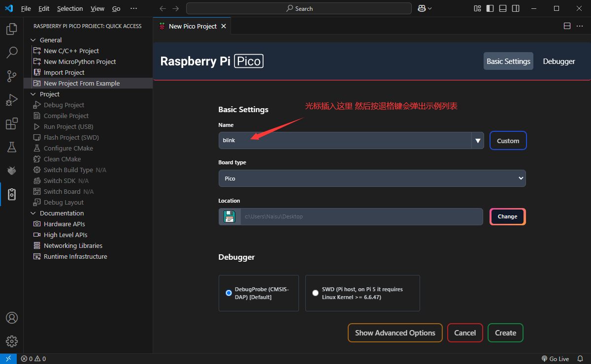Click the errors and warnings status indicator
Screen dimensions: 591x364
pos(33,359)
